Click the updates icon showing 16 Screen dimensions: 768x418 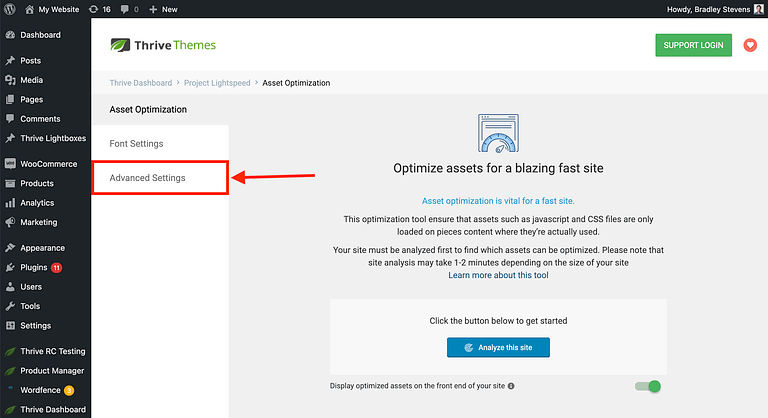coord(93,9)
